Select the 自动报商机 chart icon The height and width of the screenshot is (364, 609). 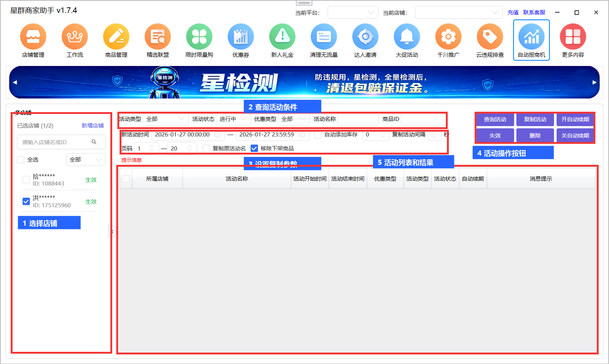click(x=531, y=37)
